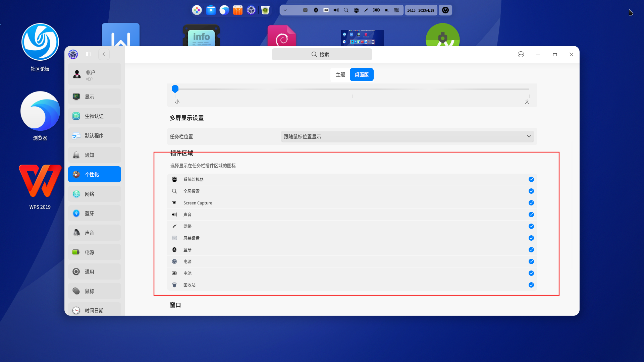
Task: Click the 搜索 search field
Action: [x=322, y=54]
